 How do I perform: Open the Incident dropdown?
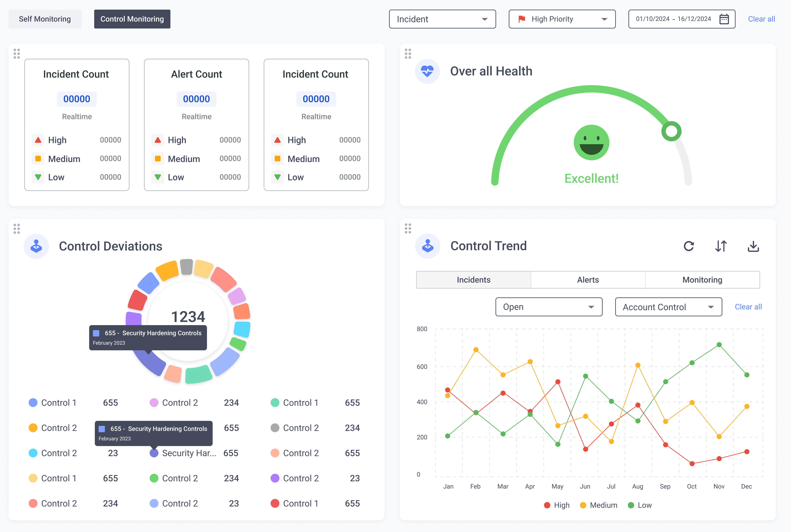pos(442,19)
